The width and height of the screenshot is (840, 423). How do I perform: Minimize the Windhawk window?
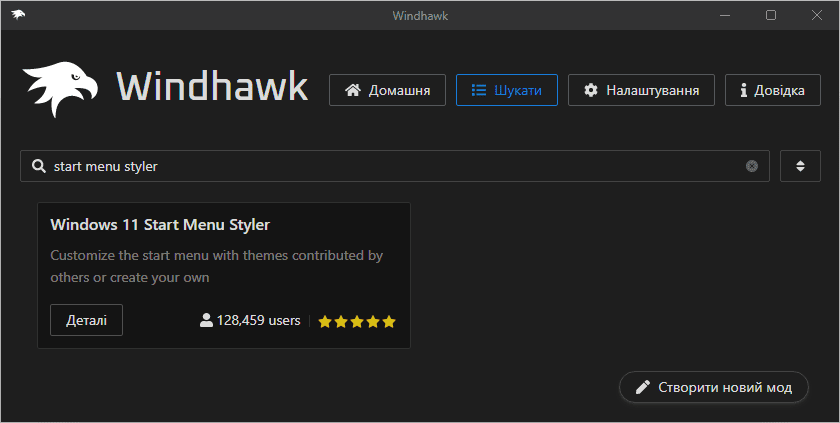[x=725, y=15]
